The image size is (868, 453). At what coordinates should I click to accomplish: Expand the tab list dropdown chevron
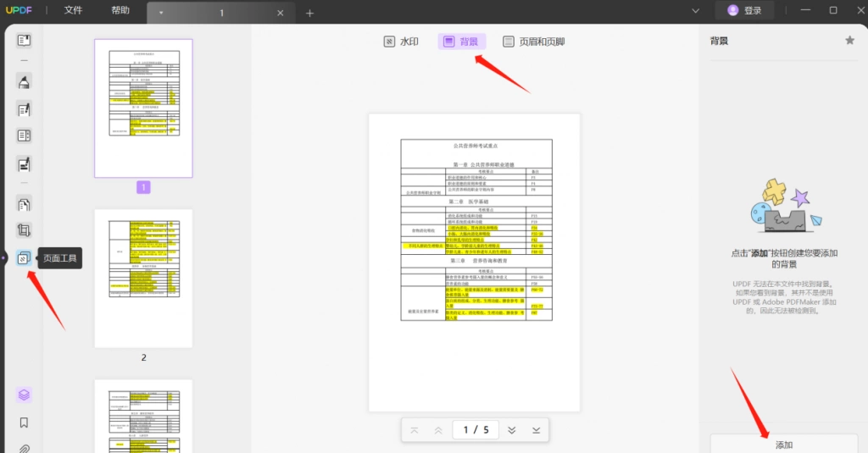696,10
